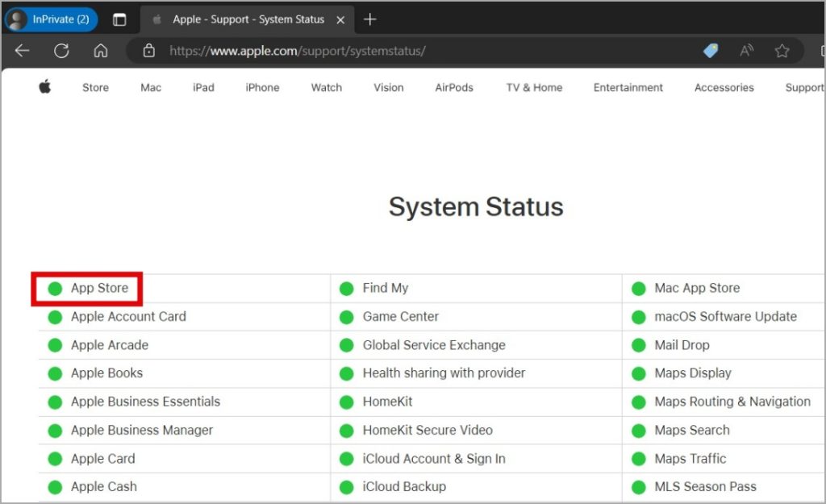Close the Apple System Status tab
Viewport: 826px width, 504px height.
[341, 20]
